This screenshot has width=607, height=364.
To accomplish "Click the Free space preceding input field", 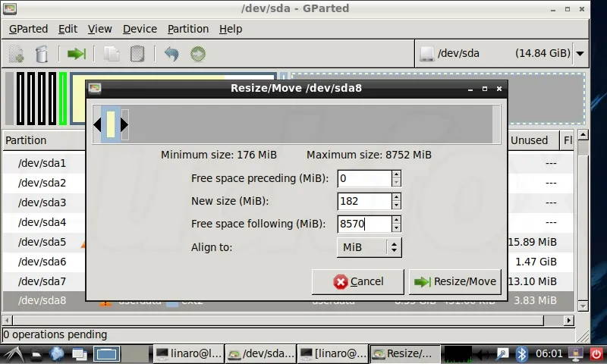I will [364, 179].
